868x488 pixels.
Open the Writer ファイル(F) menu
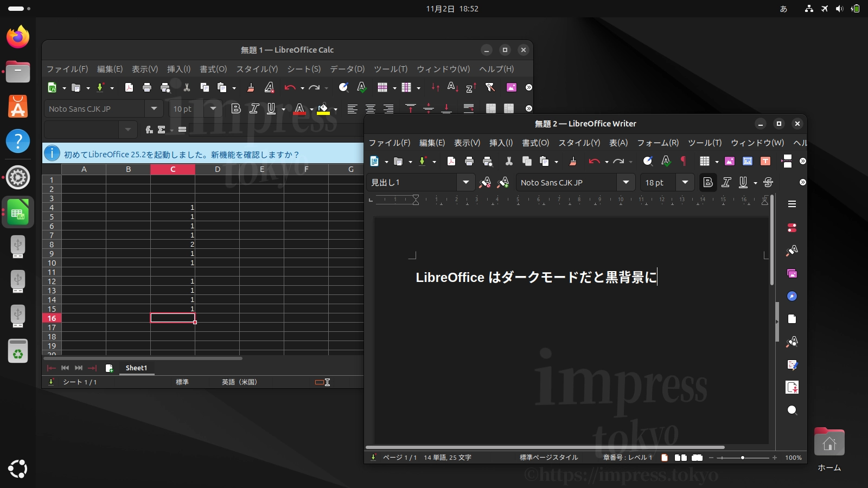[390, 143]
